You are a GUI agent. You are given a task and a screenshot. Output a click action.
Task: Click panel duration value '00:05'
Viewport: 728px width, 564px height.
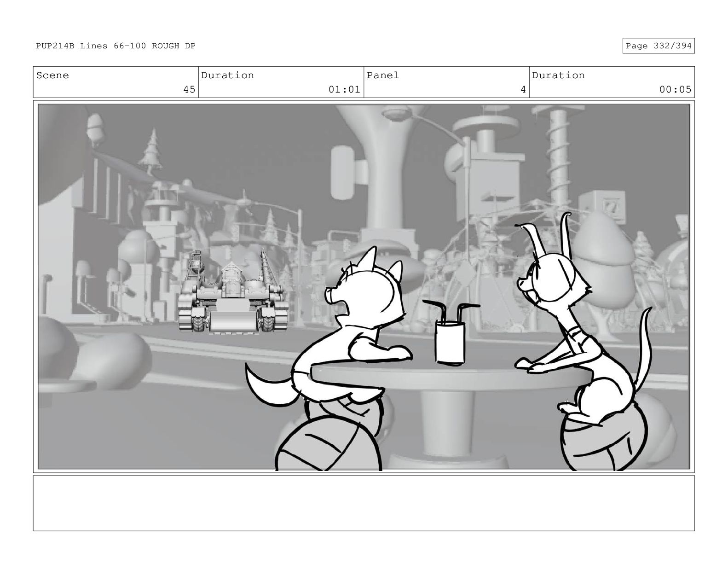[675, 90]
